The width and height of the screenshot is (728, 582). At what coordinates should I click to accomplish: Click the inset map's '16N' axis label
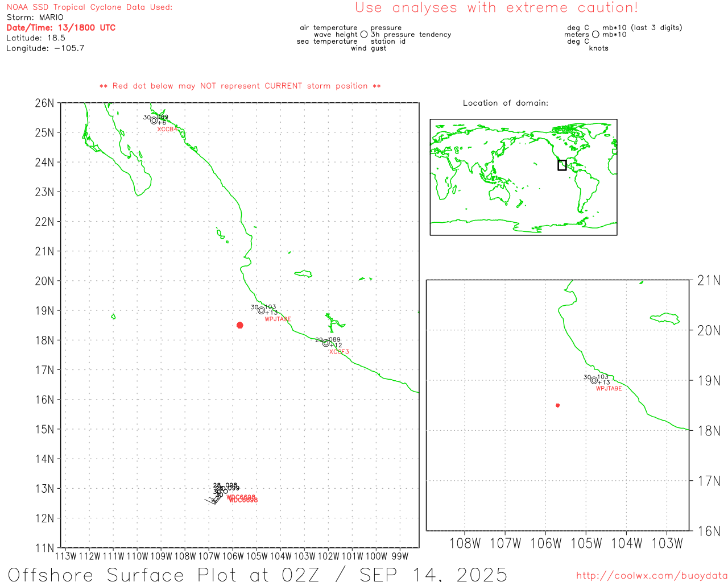point(709,531)
